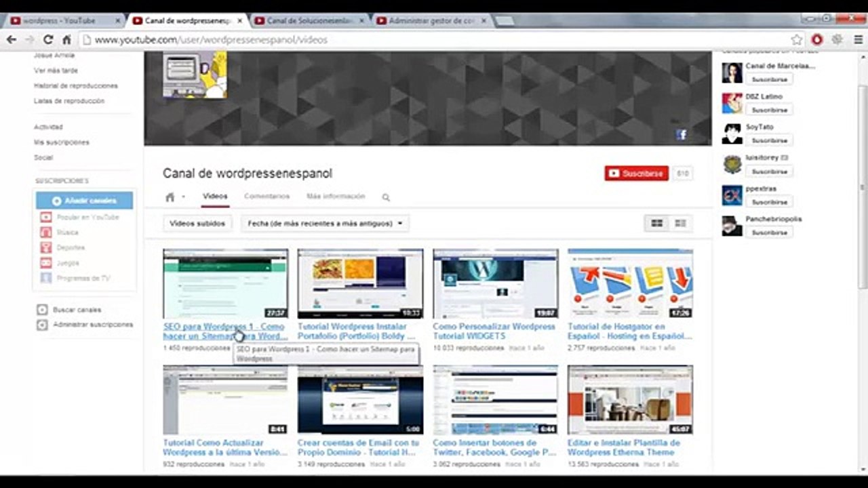Open Juegos sidebar channel
The image size is (868, 488).
pos(60,263)
